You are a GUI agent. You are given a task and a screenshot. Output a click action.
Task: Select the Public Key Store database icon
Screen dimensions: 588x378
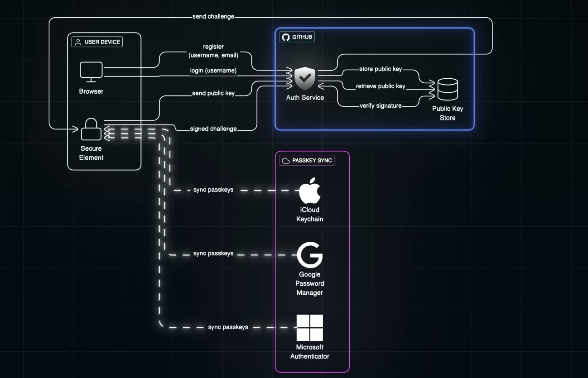pyautogui.click(x=447, y=89)
